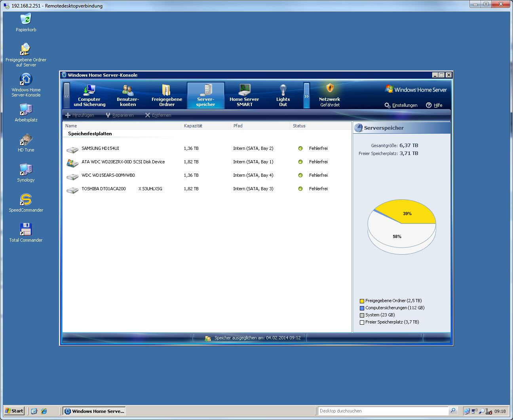This screenshot has width=513, height=420.
Task: Click gray System legend swatch
Action: pyautogui.click(x=362, y=315)
